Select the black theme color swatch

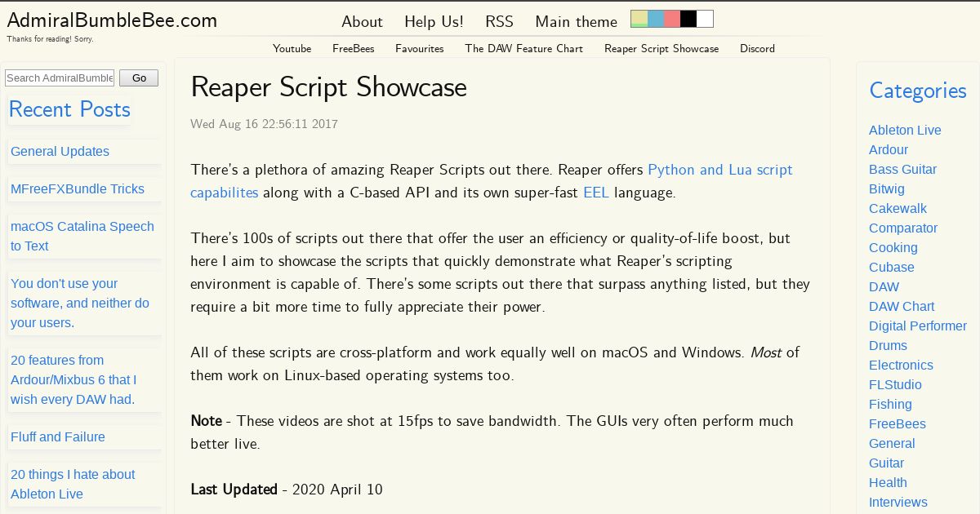click(688, 19)
